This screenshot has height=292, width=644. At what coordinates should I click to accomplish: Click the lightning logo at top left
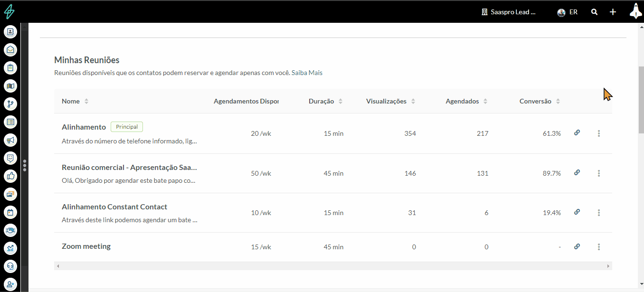click(x=9, y=11)
